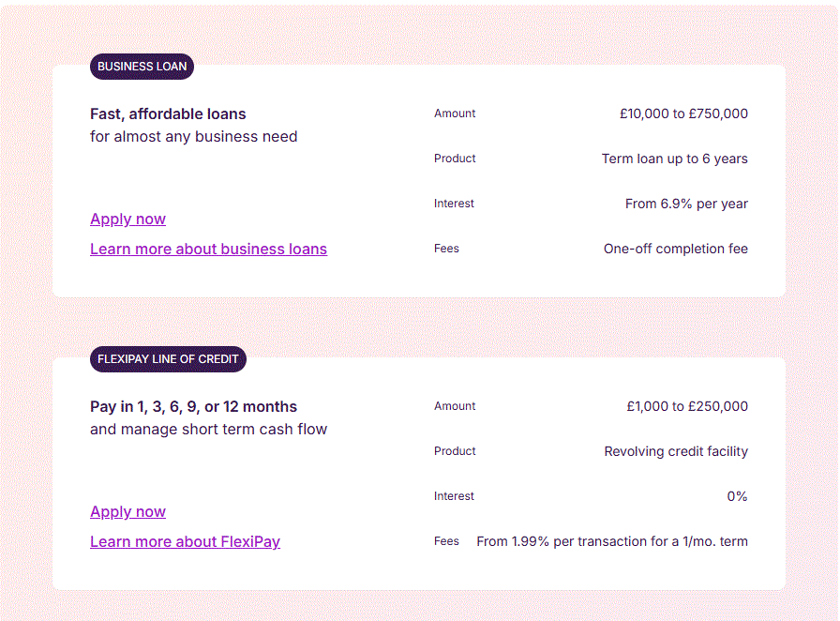Click the Term loan up to 6 years text

[674, 159]
